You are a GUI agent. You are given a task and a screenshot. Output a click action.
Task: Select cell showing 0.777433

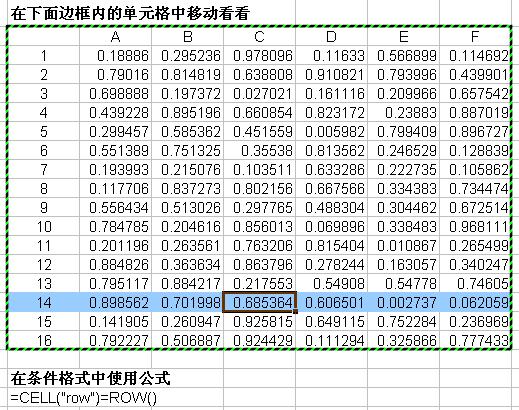475,340
